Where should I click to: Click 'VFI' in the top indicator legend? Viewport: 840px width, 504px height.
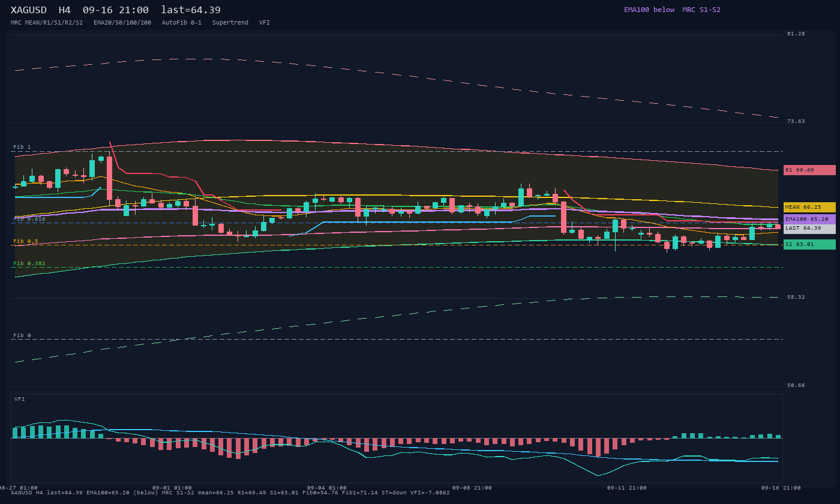pos(265,23)
